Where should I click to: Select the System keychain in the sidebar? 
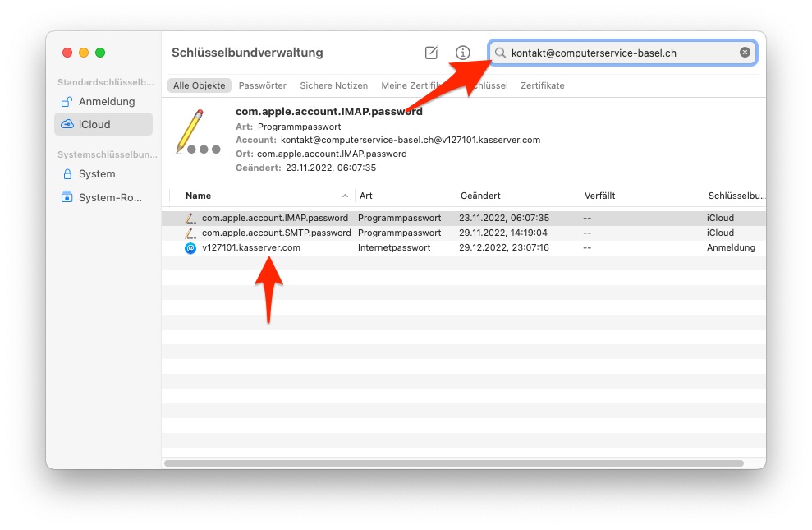[x=103, y=174]
